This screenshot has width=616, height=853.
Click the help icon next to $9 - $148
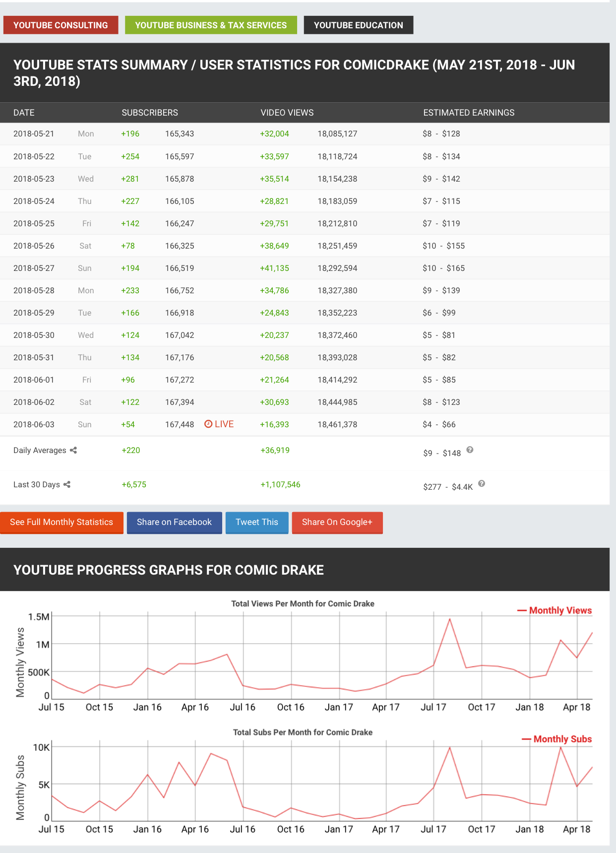click(x=470, y=450)
